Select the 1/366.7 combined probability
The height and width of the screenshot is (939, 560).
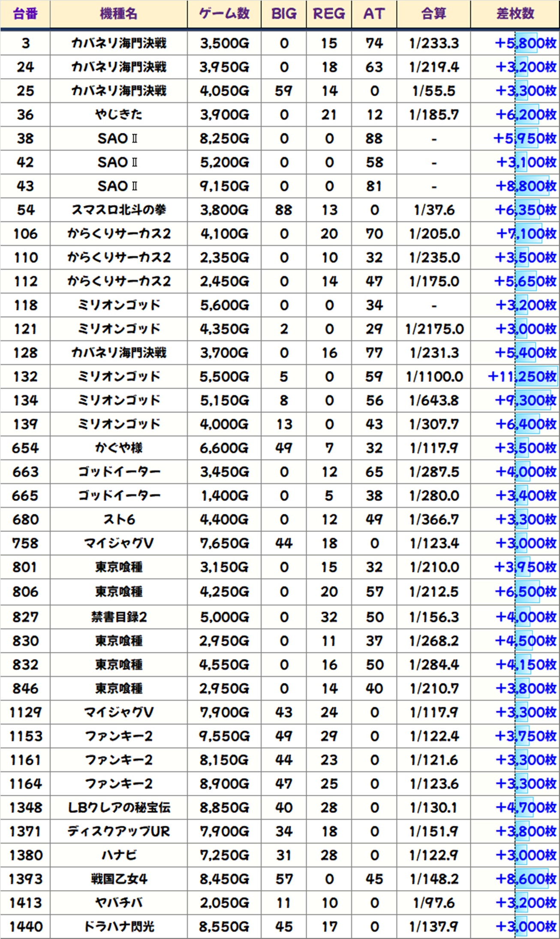(x=434, y=519)
